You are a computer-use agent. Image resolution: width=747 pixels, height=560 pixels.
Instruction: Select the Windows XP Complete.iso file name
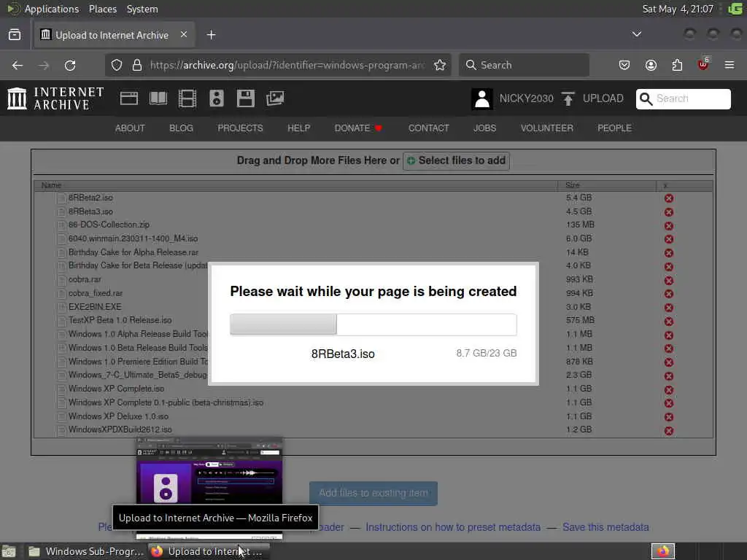[116, 389]
